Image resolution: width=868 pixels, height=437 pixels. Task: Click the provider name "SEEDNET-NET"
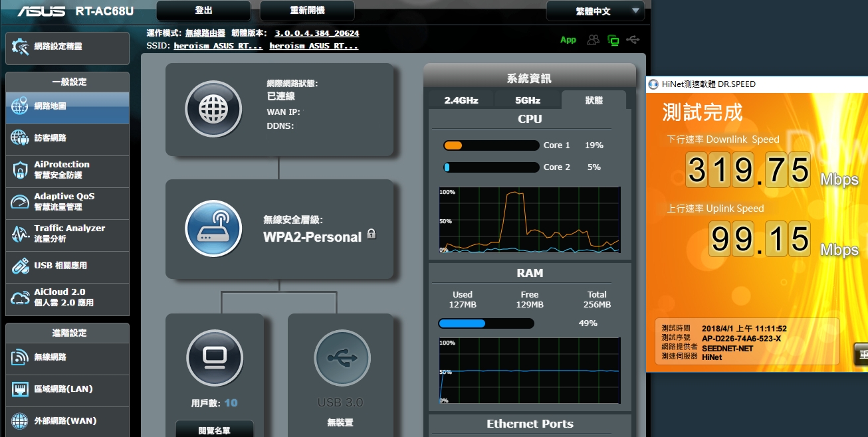[728, 348]
